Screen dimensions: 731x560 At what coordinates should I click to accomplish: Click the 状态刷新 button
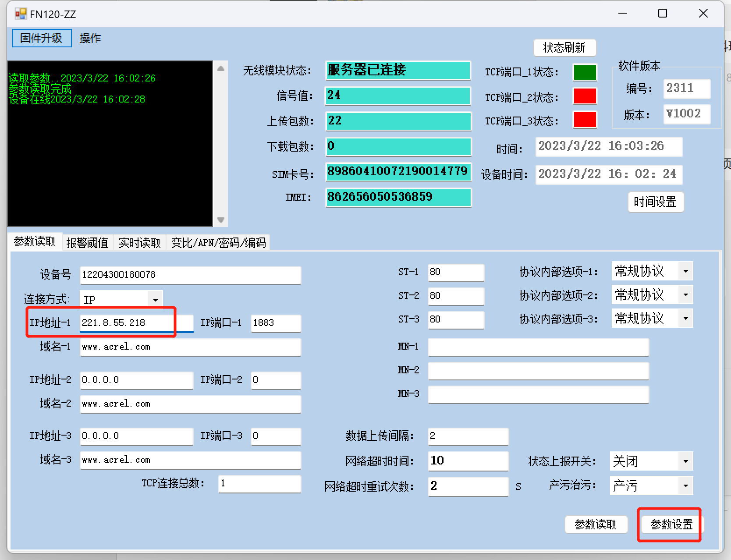[564, 47]
